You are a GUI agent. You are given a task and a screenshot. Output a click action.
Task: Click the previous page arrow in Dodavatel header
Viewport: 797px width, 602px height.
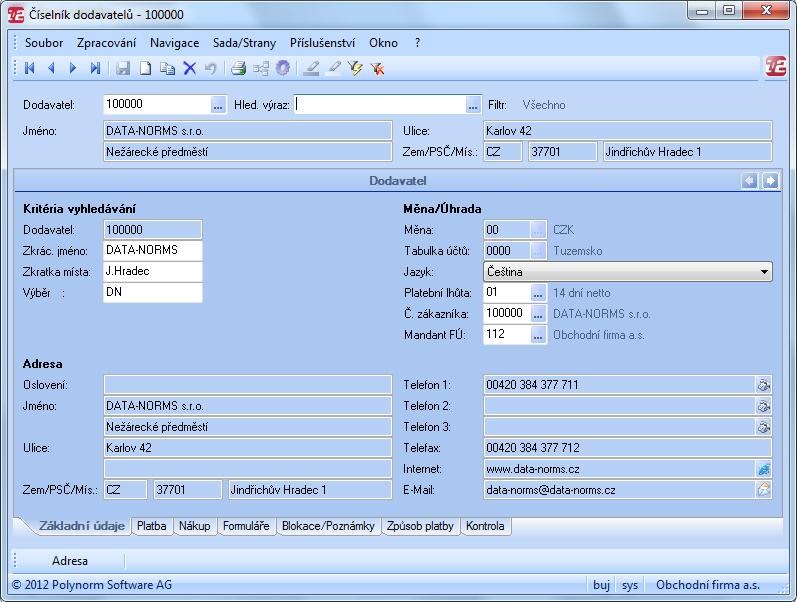click(x=750, y=180)
